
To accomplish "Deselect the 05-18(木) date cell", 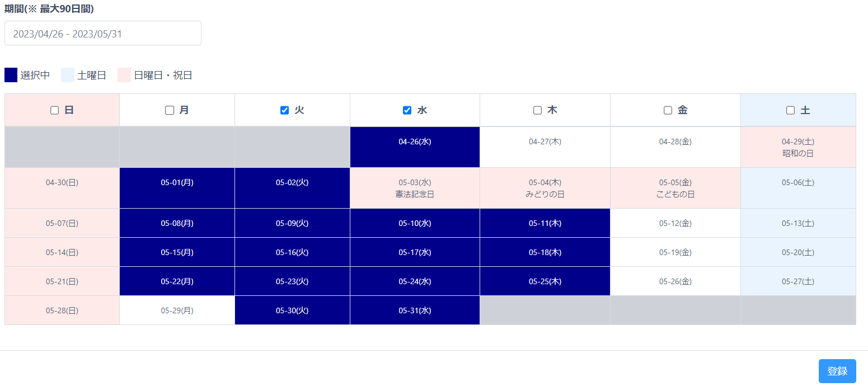I will click(545, 252).
